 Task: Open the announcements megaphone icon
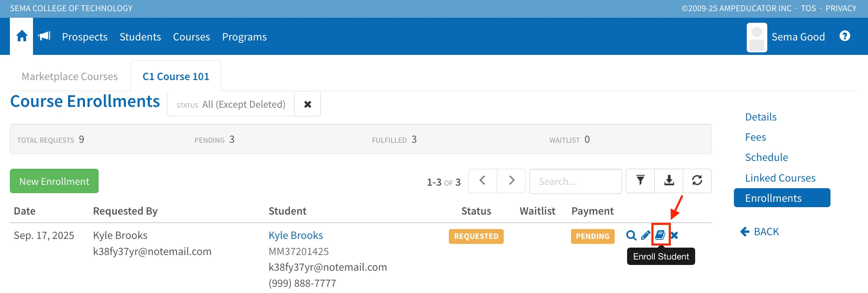click(45, 36)
